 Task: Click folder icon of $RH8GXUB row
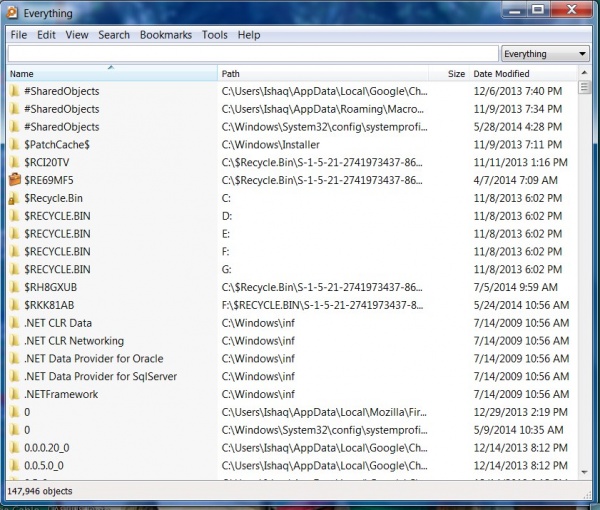tap(14, 287)
